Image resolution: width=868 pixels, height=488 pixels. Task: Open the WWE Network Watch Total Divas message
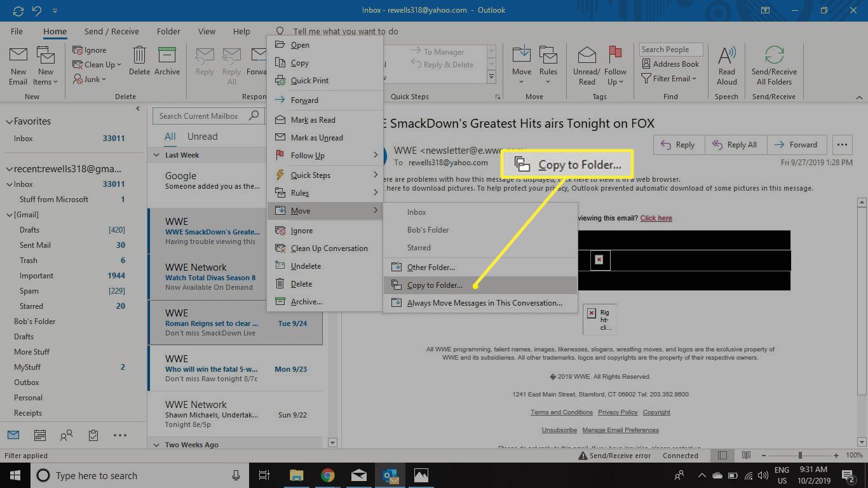(235, 277)
